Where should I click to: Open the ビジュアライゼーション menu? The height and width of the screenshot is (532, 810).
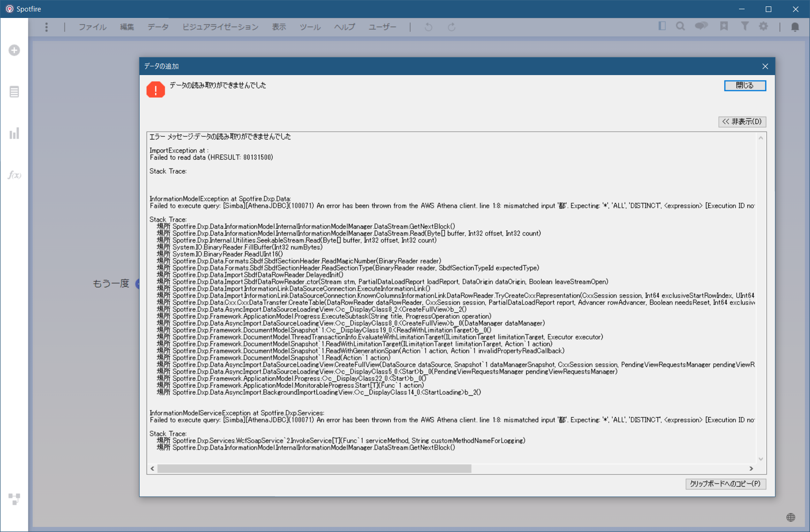220,27
